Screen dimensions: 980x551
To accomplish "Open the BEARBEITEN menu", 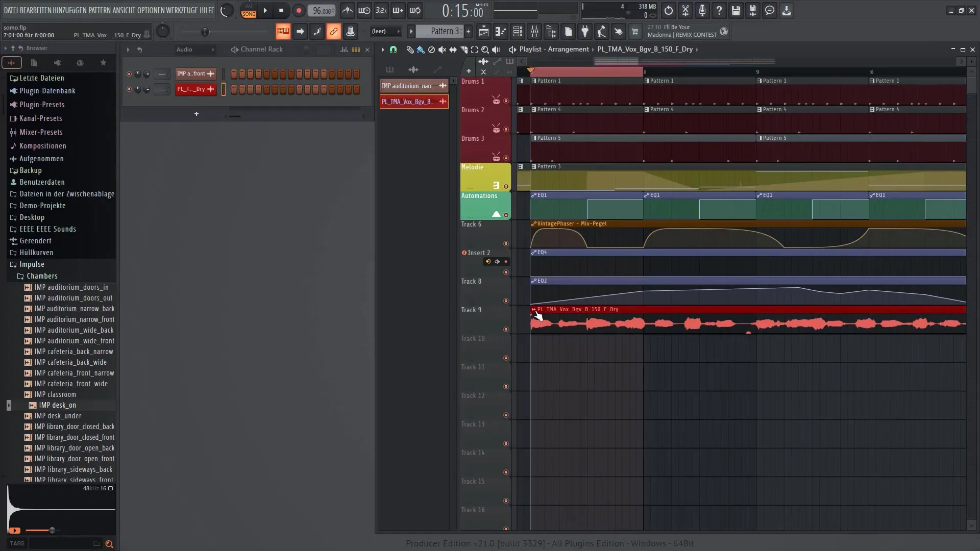I will [35, 10].
